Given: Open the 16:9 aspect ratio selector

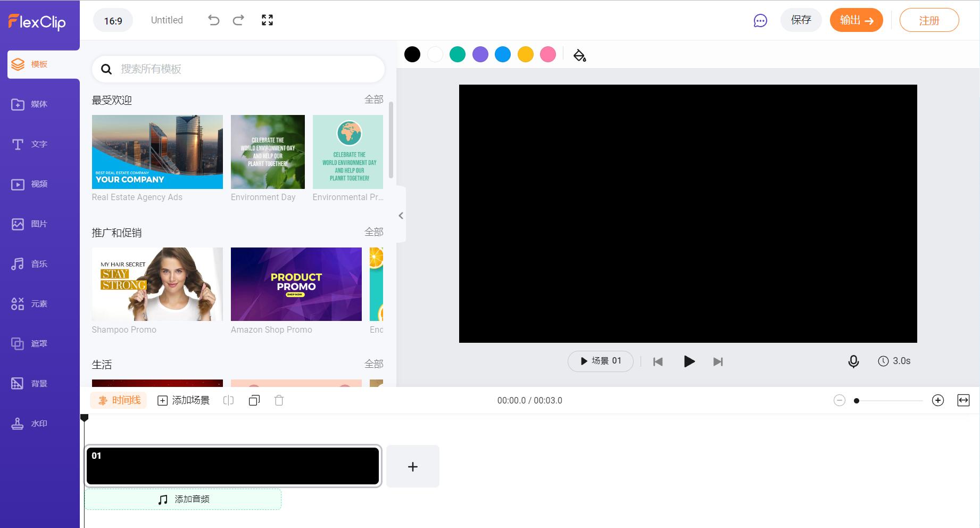Looking at the screenshot, I should (113, 21).
